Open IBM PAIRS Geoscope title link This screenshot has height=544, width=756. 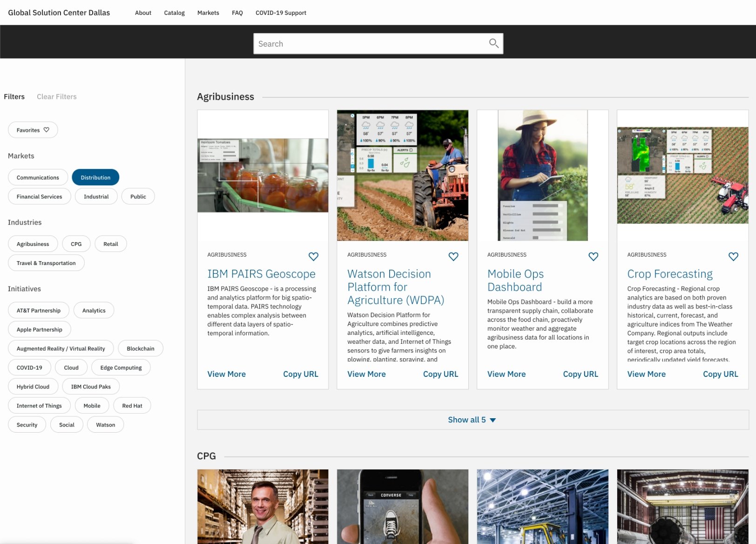coord(262,274)
